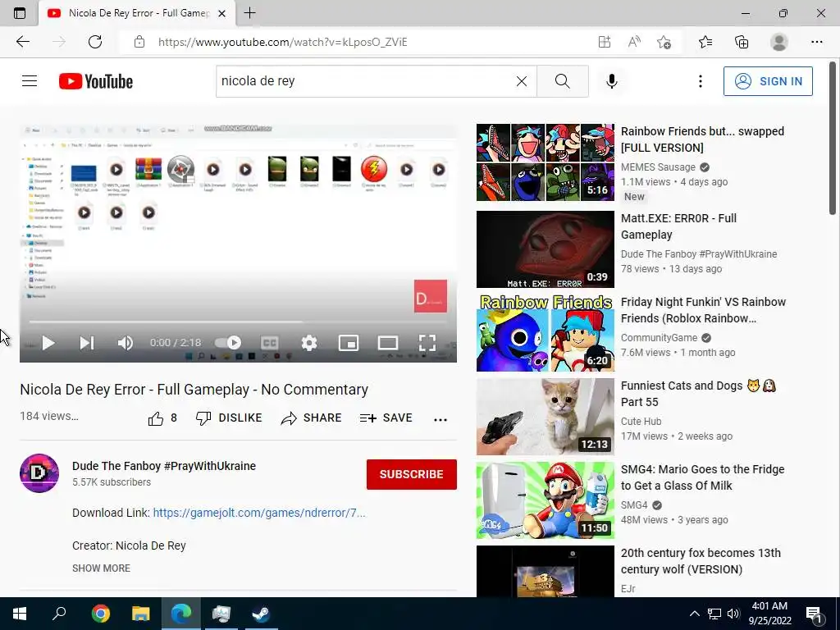Start voice search with microphone

[x=611, y=81]
